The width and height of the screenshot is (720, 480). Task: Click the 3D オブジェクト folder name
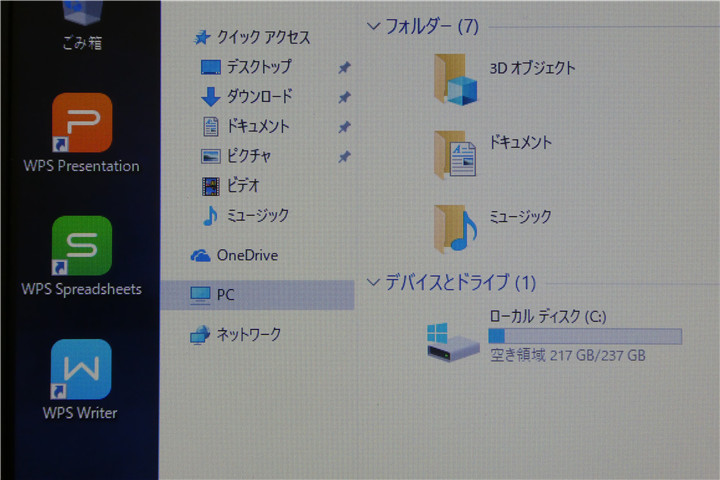[x=532, y=68]
